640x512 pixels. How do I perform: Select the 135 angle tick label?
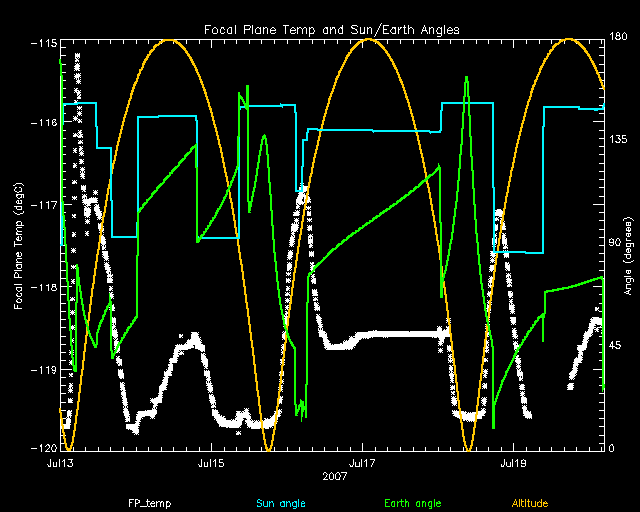(x=620, y=141)
